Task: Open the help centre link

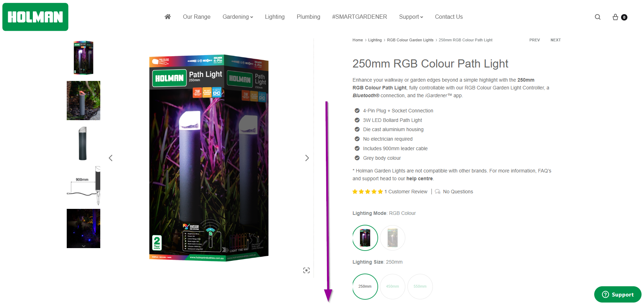Action: (419, 178)
